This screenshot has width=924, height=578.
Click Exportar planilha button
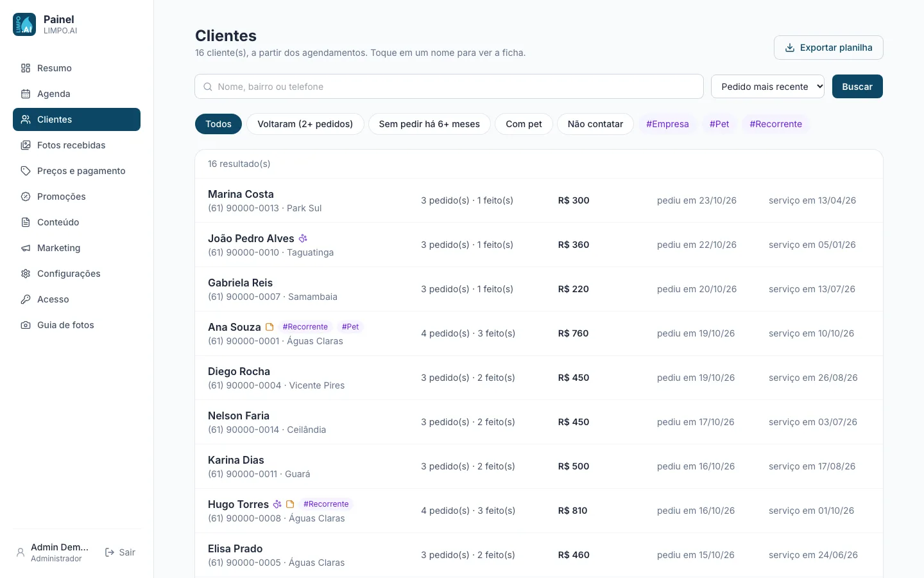pos(828,48)
